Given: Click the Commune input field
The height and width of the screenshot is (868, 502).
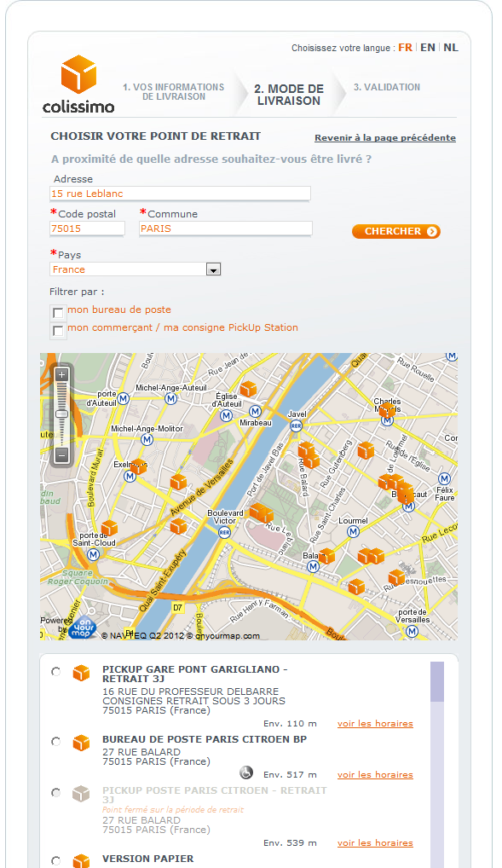Looking at the screenshot, I should (x=226, y=229).
